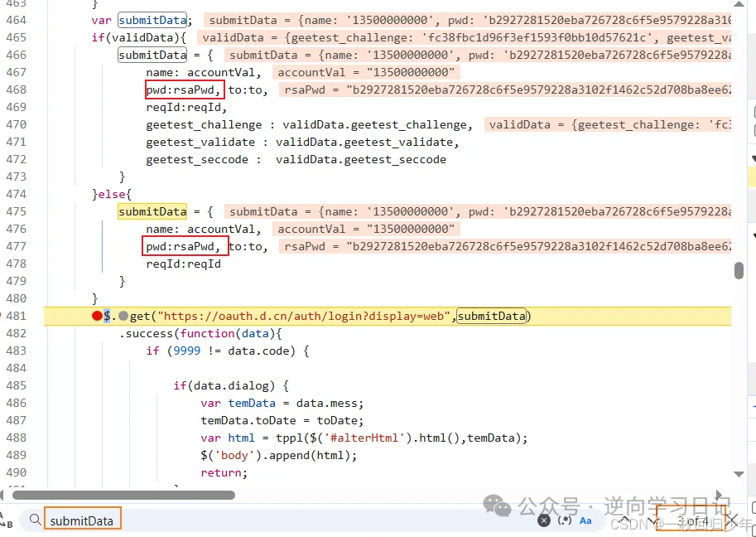Add breakpoint at line number 464
The image size is (756, 537).
[x=17, y=20]
